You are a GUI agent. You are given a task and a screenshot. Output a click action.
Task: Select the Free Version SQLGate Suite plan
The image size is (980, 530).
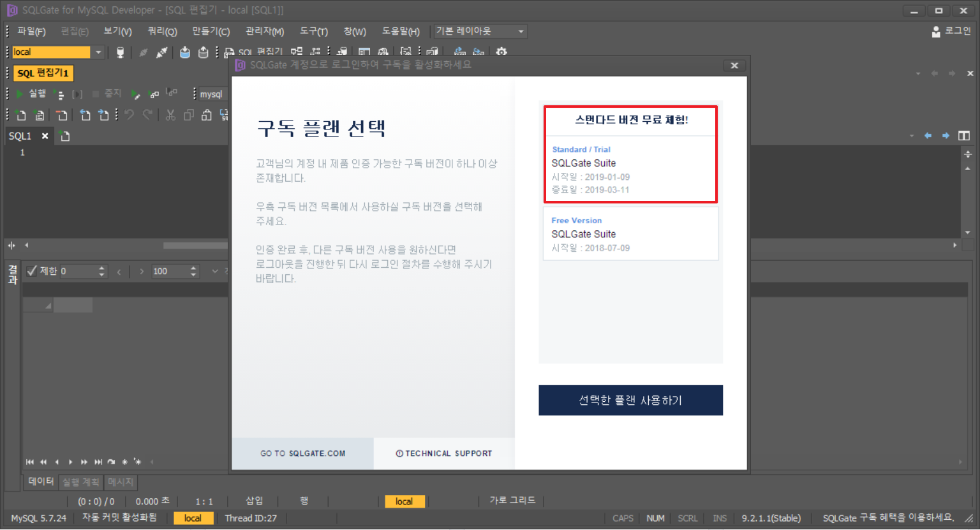pyautogui.click(x=630, y=233)
